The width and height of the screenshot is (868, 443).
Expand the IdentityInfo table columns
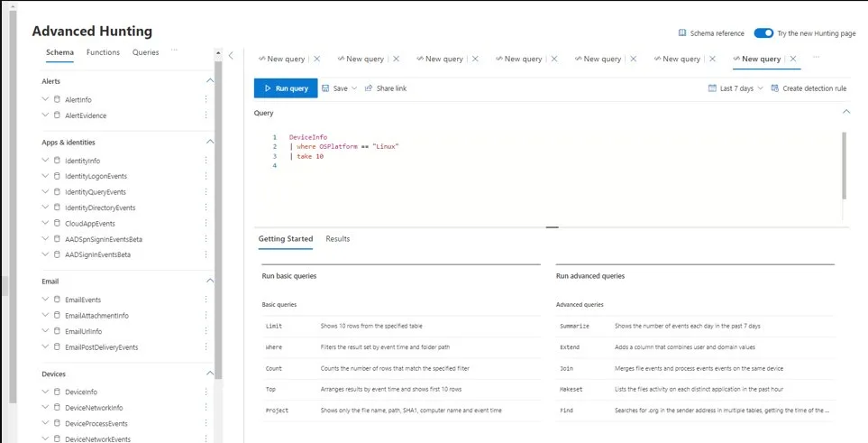click(45, 160)
